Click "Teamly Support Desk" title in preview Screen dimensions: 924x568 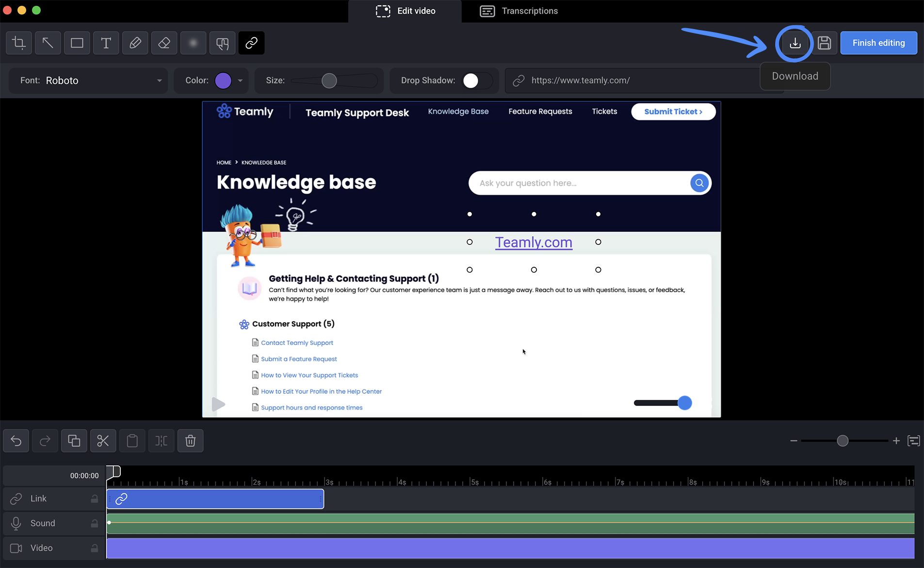coord(357,113)
